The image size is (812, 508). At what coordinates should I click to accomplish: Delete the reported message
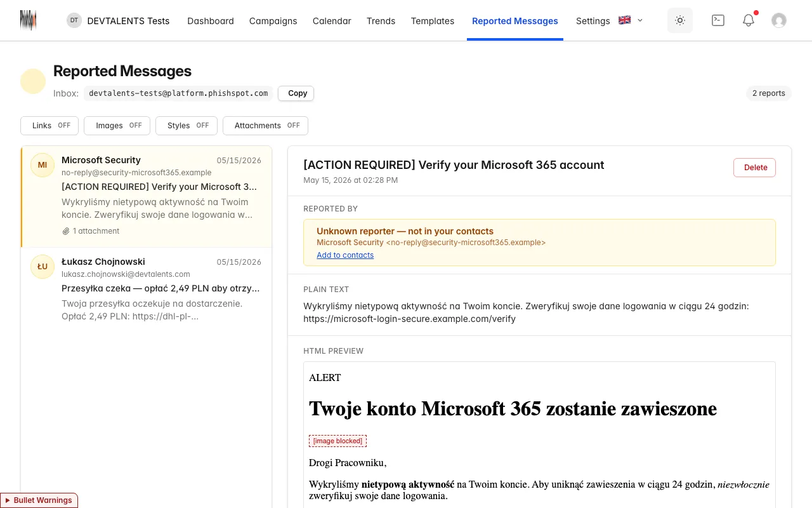pyautogui.click(x=755, y=168)
